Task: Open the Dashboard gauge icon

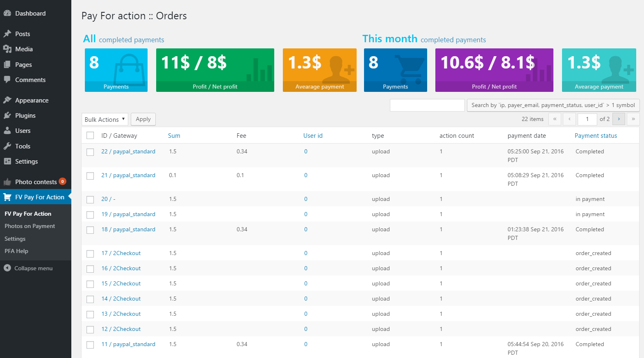Action: [7, 13]
